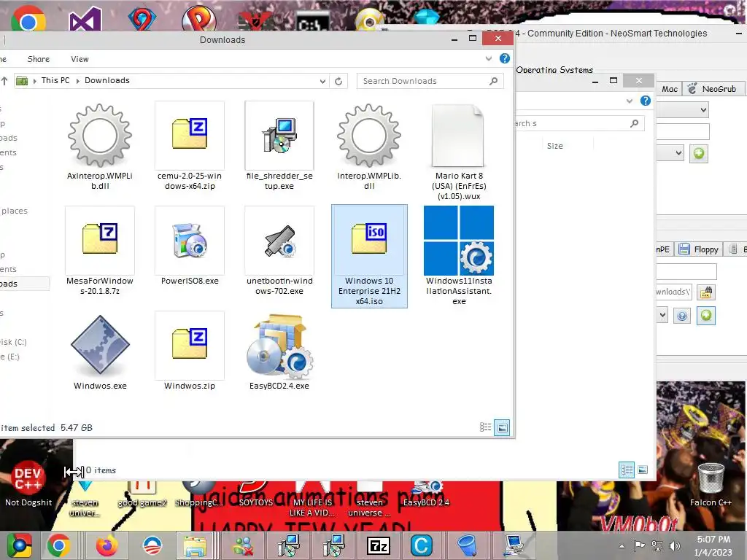Image resolution: width=747 pixels, height=560 pixels.
Task: Click the EasyBCD path field ending in wnloads\
Action: point(674,292)
